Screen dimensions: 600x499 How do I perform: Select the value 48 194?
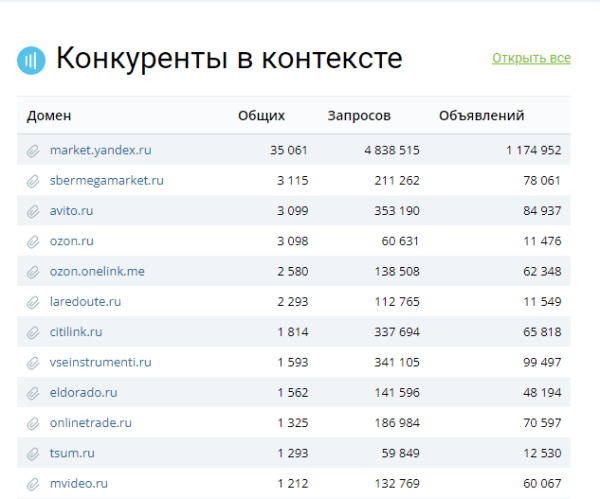coord(542,392)
